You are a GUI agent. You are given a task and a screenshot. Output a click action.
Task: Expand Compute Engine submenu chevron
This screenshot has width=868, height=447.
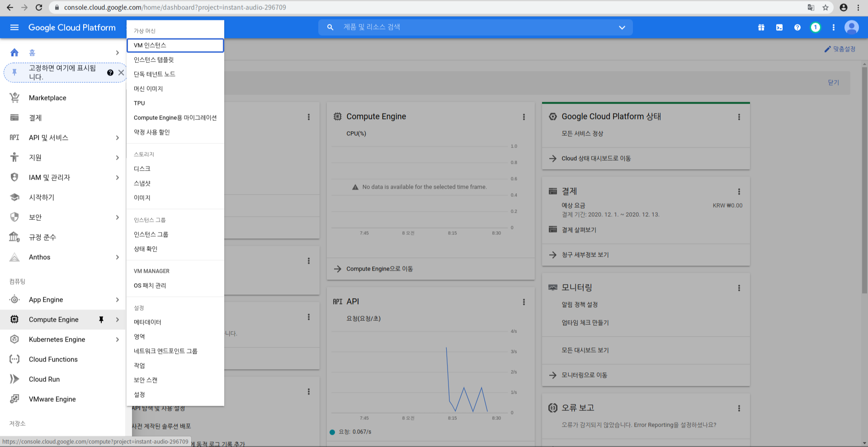[x=118, y=319]
